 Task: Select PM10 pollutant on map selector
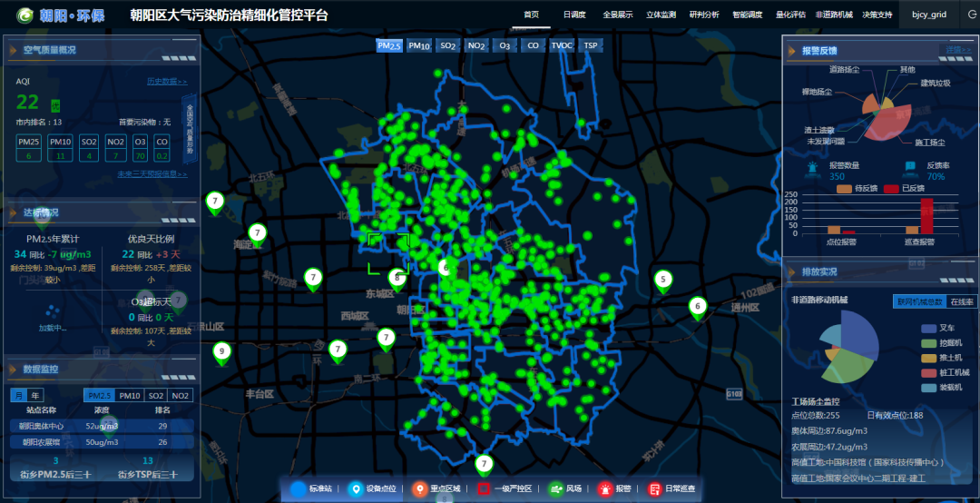[x=418, y=45]
